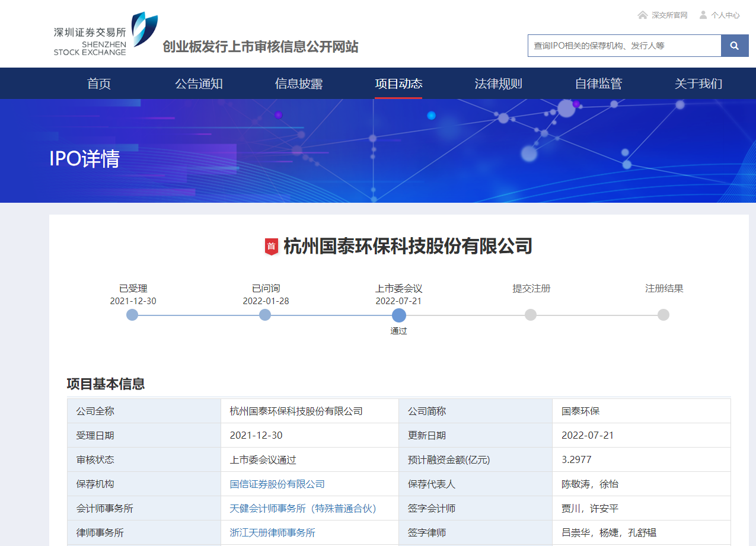
Task: Click the date 2022-01-28 under 已问询
Action: pos(266,301)
